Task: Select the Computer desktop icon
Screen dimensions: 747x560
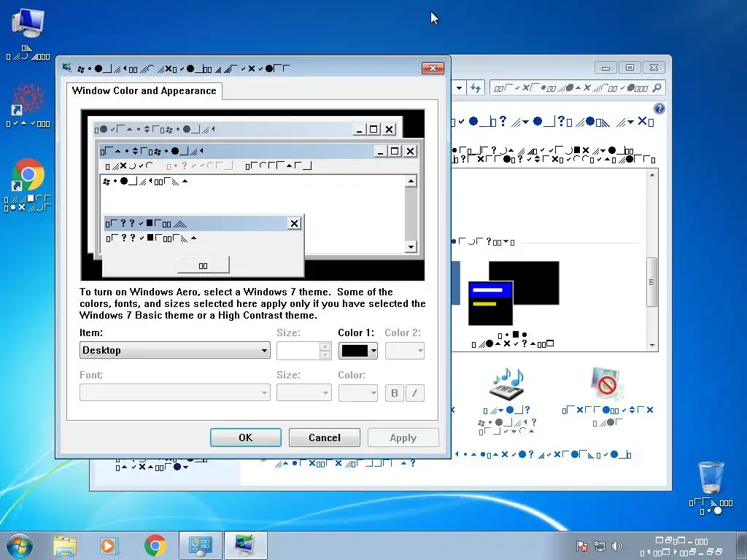Action: point(28,34)
